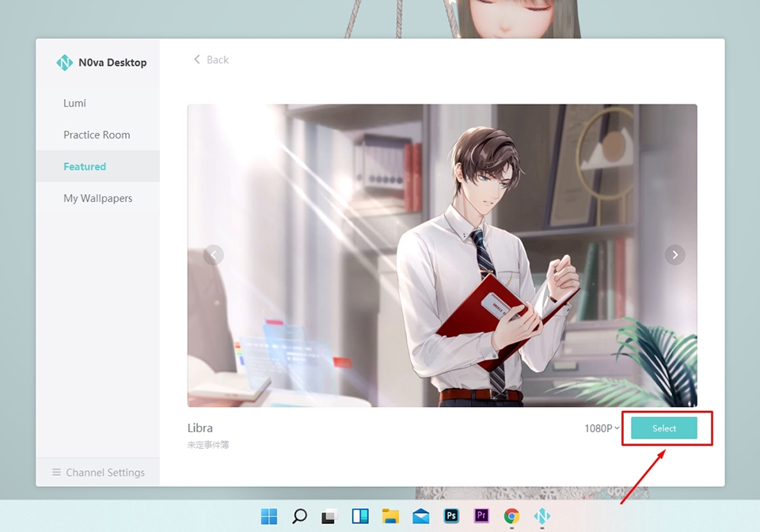Show previous wallpaper with left arrow
The height and width of the screenshot is (532, 760).
[x=213, y=255]
